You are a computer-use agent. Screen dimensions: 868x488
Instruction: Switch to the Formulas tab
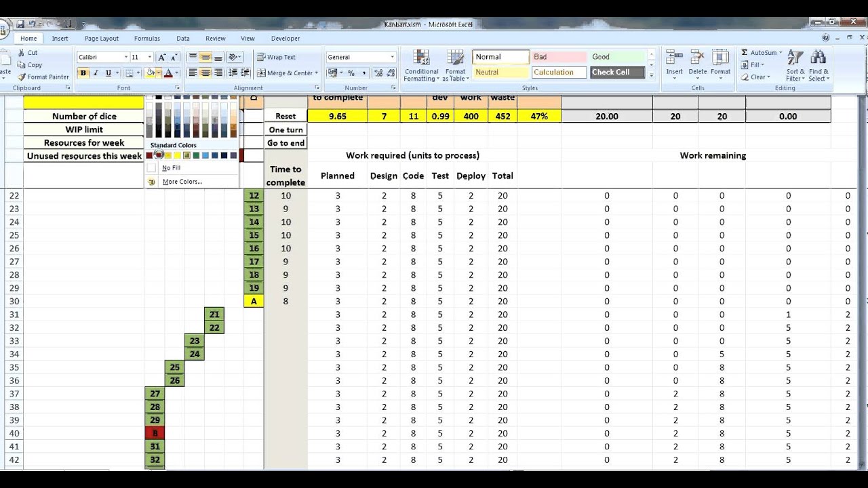pos(147,39)
